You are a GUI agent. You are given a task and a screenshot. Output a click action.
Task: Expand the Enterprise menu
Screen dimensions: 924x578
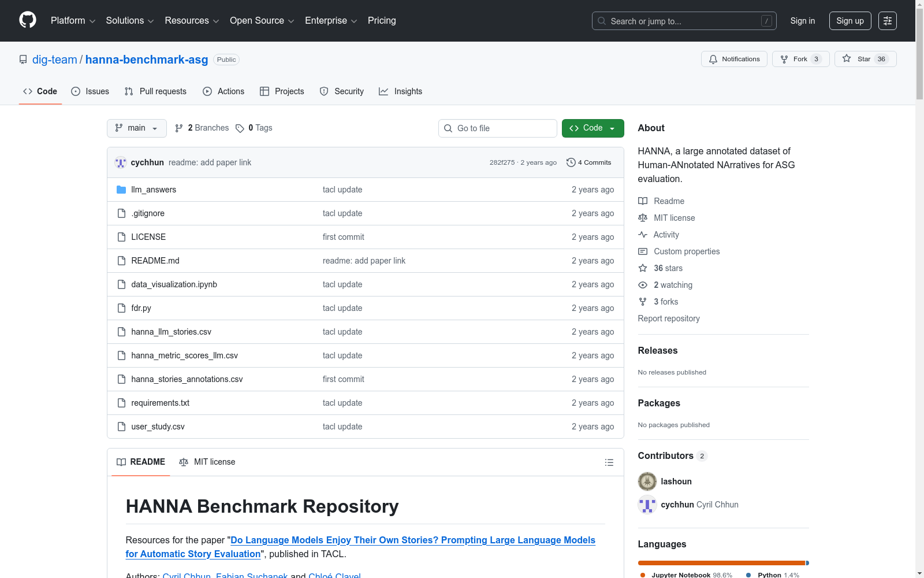(x=331, y=21)
